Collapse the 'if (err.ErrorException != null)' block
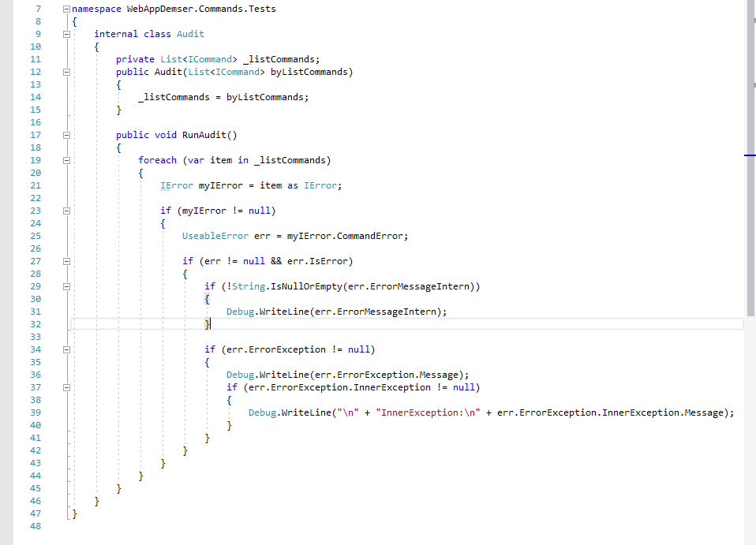Image resolution: width=756 pixels, height=545 pixels. coord(66,349)
